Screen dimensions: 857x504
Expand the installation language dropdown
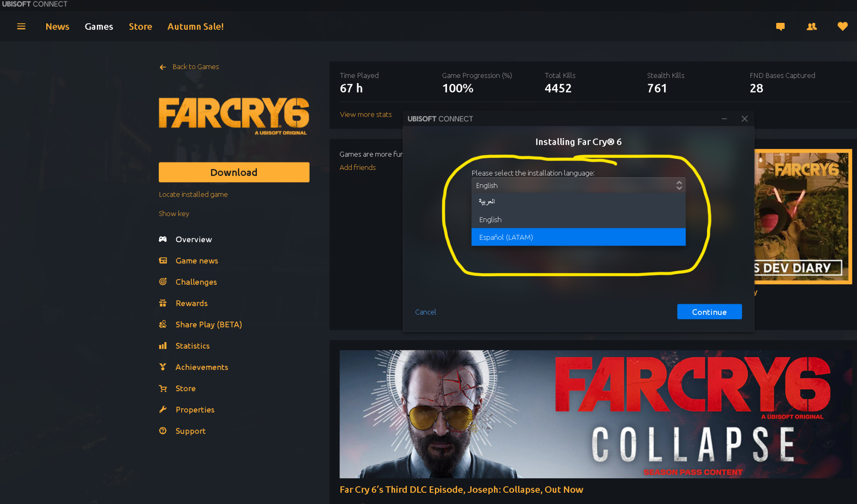[x=578, y=185]
